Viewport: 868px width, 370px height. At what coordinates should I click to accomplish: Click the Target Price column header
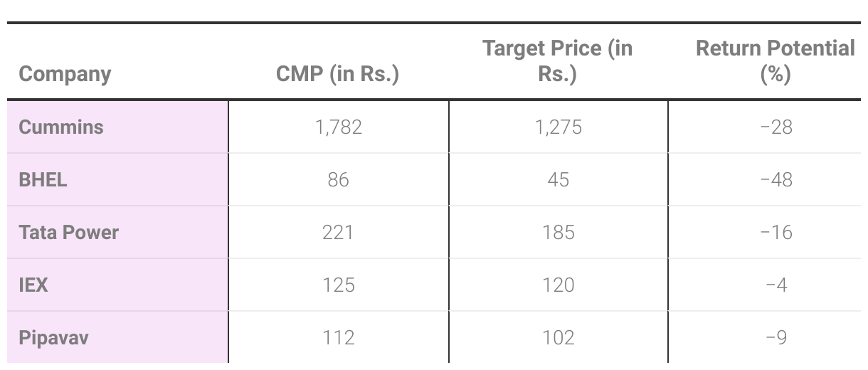point(558,61)
